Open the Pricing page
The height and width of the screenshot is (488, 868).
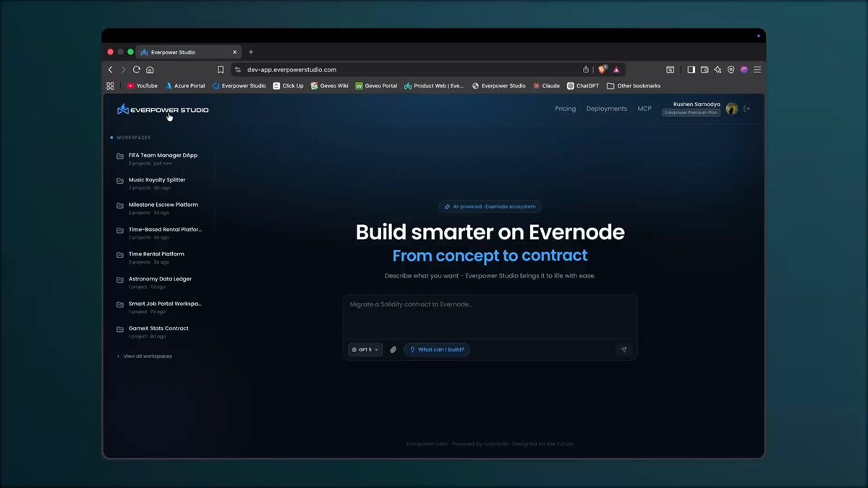pyautogui.click(x=566, y=108)
